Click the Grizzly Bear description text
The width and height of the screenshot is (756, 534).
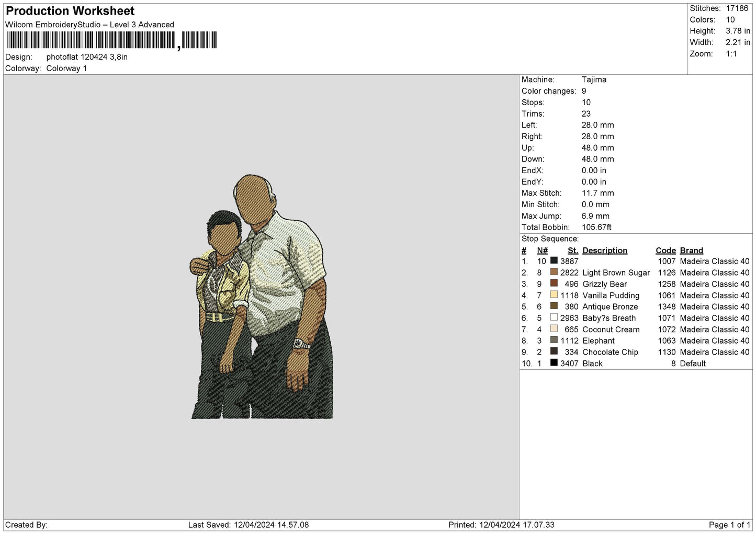pos(604,284)
